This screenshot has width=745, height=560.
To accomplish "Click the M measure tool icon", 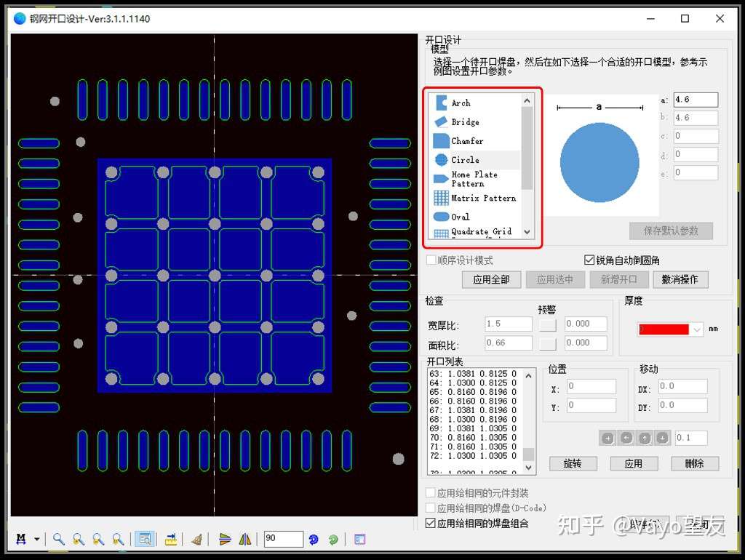I will click(21, 539).
